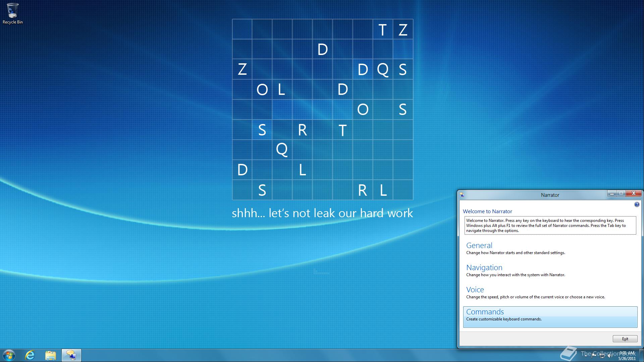Close the Narrator window
Viewport: 644px width, 362px height.
tap(634, 193)
